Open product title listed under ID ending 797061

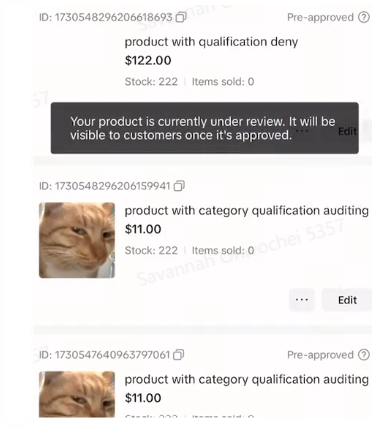tap(247, 379)
